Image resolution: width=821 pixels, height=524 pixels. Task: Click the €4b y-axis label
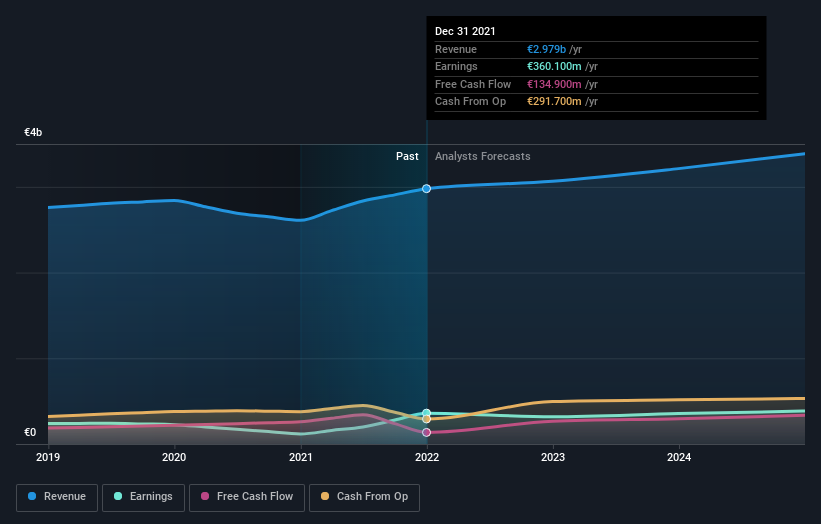point(33,132)
